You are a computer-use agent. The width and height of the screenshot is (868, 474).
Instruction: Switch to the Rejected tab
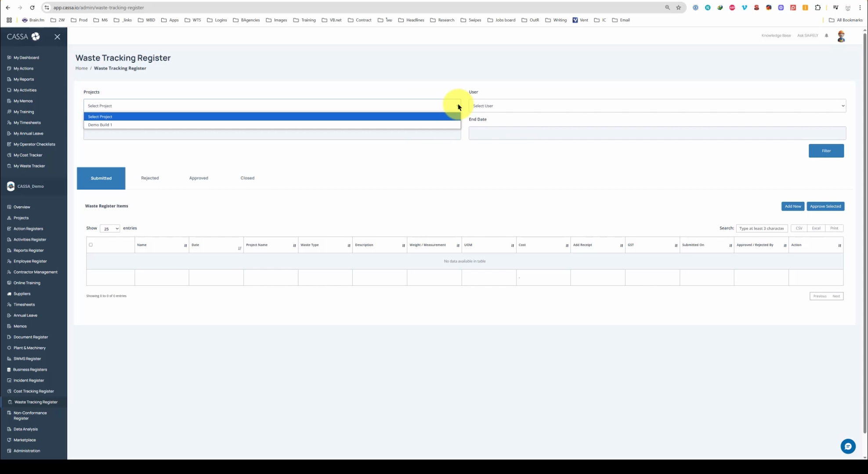point(150,178)
